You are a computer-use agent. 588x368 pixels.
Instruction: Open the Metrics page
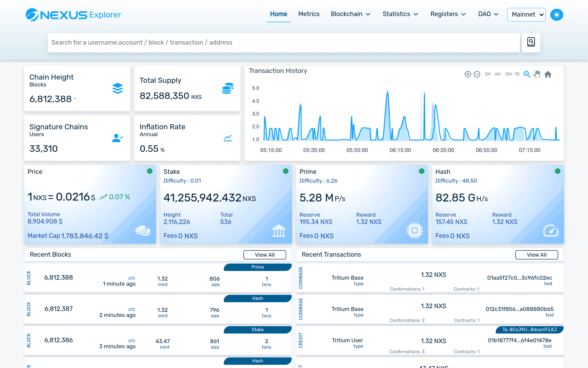tap(309, 14)
